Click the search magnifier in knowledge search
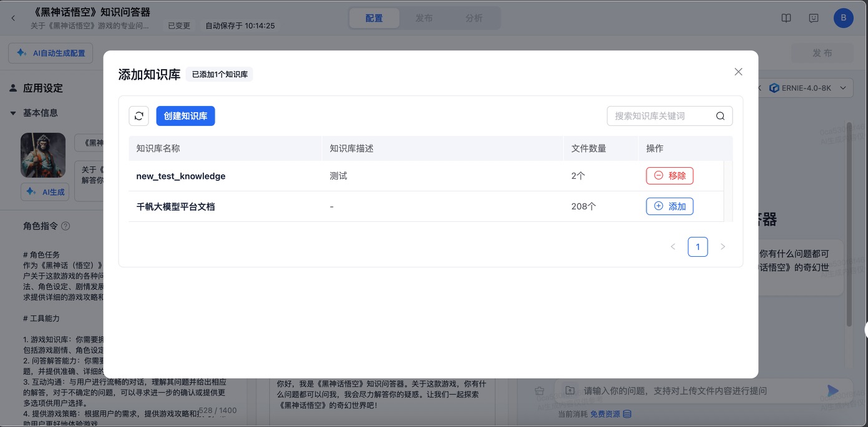 tap(719, 116)
